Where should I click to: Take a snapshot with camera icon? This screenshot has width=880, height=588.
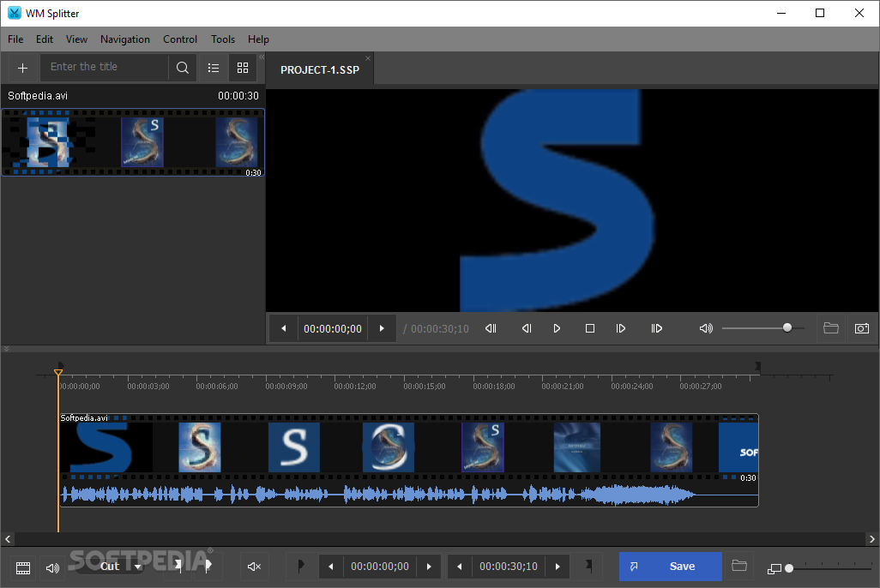862,329
